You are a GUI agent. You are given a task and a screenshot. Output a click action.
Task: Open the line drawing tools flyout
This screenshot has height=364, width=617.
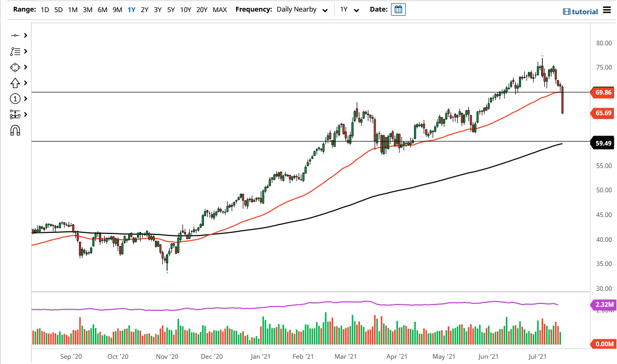[16, 35]
